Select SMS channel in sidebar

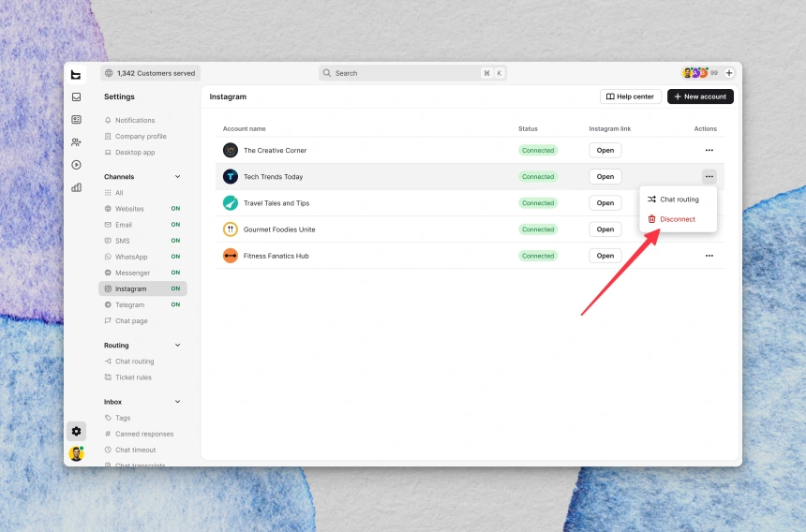142,241
